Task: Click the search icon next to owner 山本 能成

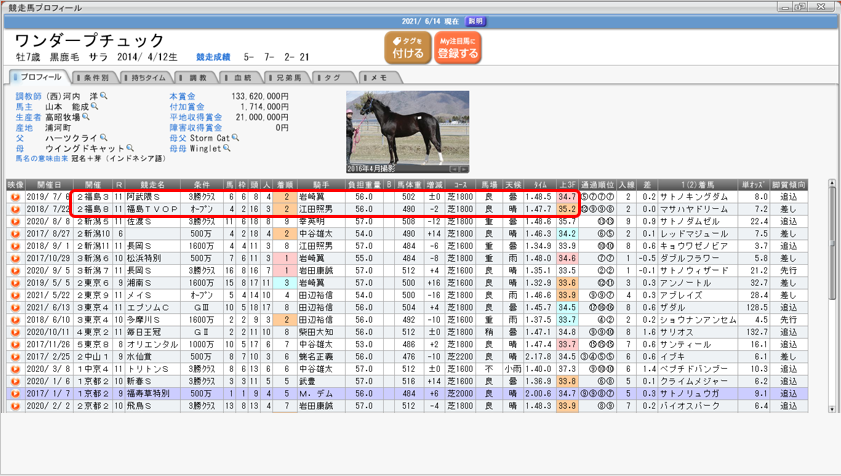Action: click(93, 106)
